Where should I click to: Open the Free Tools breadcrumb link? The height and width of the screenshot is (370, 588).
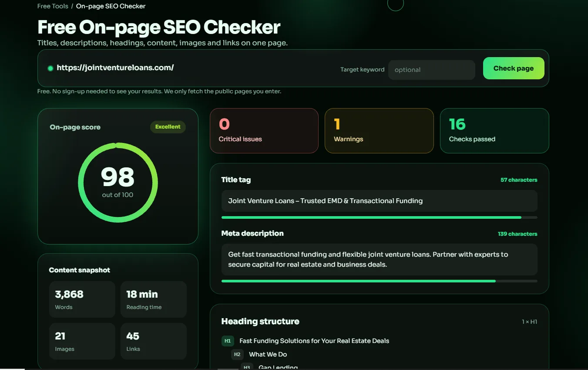[x=53, y=6]
